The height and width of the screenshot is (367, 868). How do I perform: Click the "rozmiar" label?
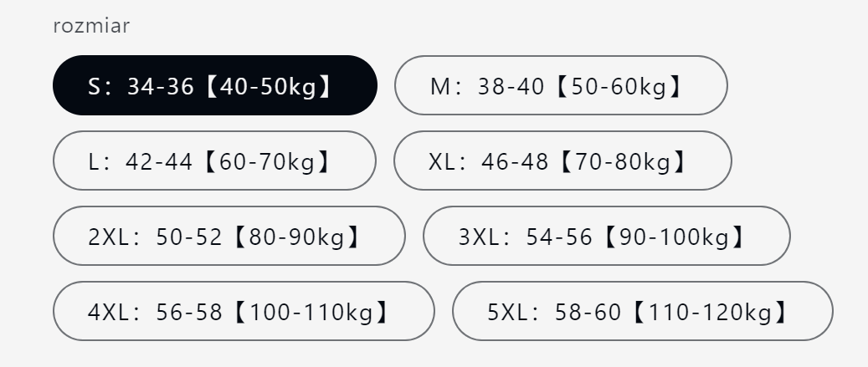click(x=91, y=26)
